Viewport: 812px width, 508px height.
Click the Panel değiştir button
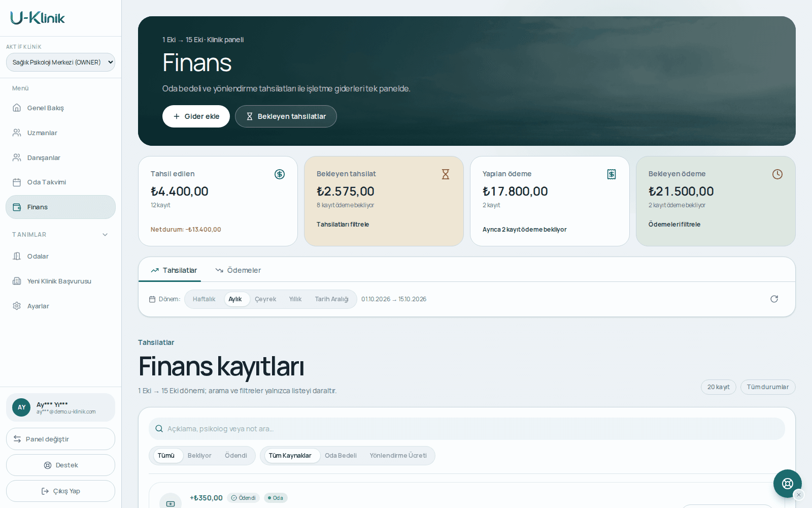pyautogui.click(x=60, y=439)
